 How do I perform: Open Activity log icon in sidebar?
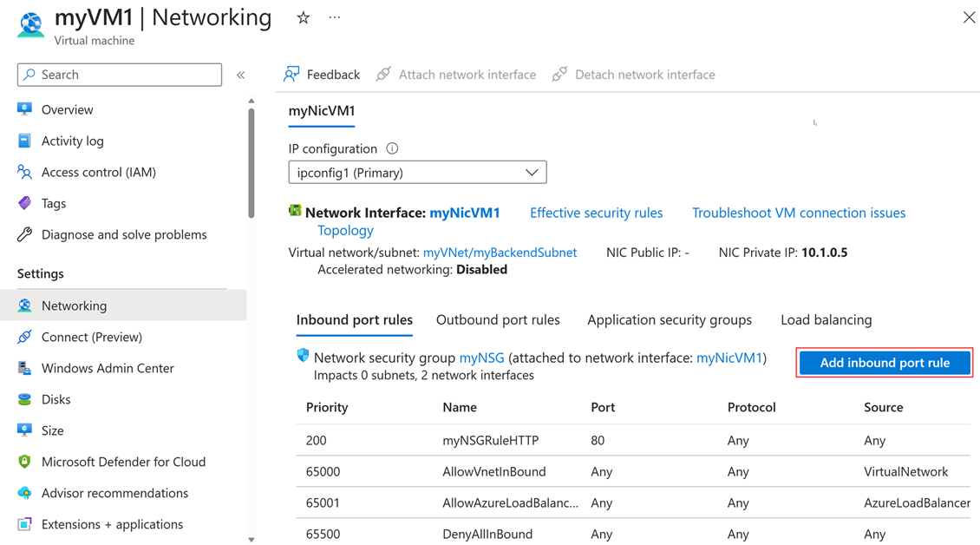[x=24, y=141]
